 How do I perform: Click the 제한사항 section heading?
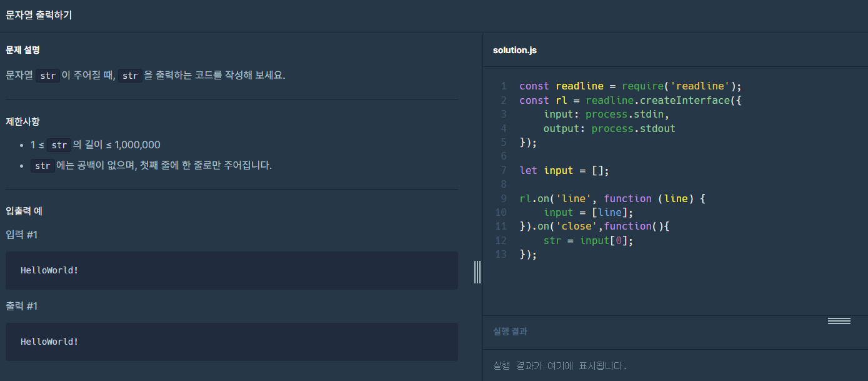tap(22, 122)
